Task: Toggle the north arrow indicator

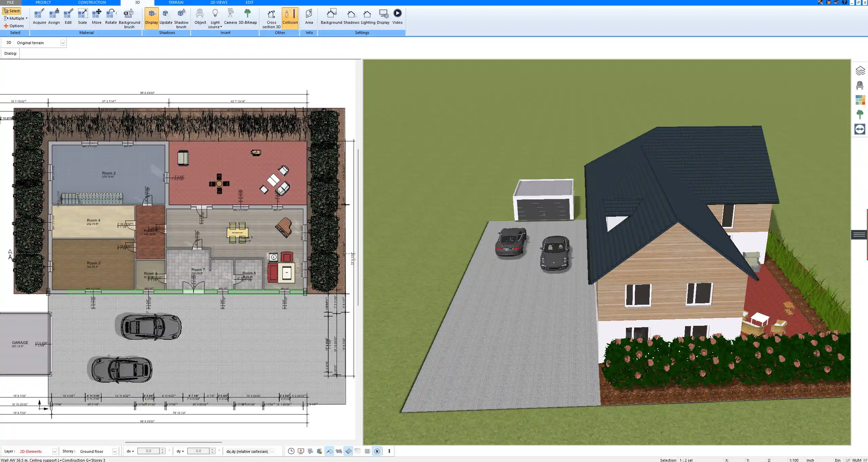Action: 377,451
